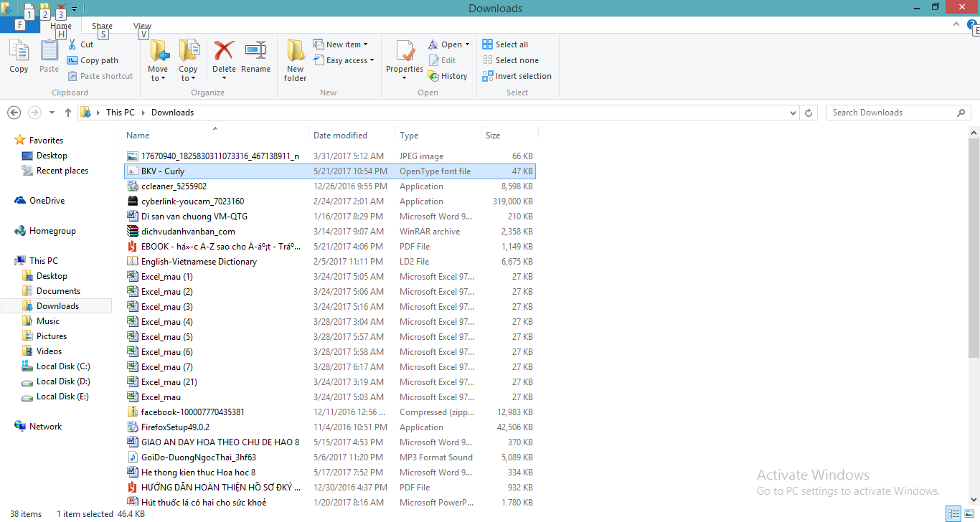Switch to large icons view in status bar
Viewport: 980px width, 522px height.
click(x=969, y=513)
